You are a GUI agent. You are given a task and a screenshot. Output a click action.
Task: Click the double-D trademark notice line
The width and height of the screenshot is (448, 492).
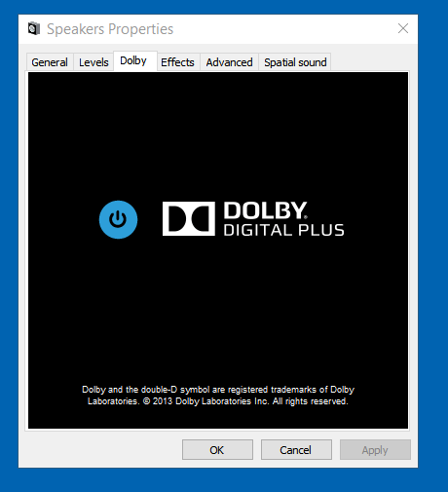[x=218, y=390]
